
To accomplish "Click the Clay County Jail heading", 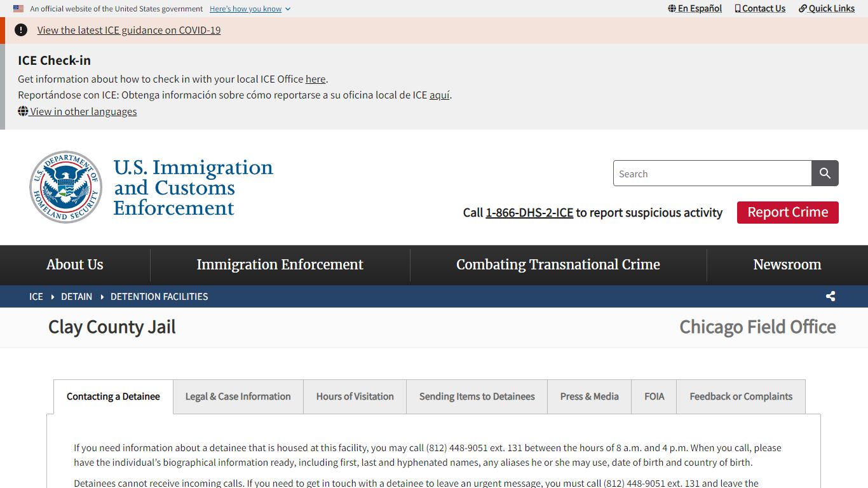I will pos(112,327).
